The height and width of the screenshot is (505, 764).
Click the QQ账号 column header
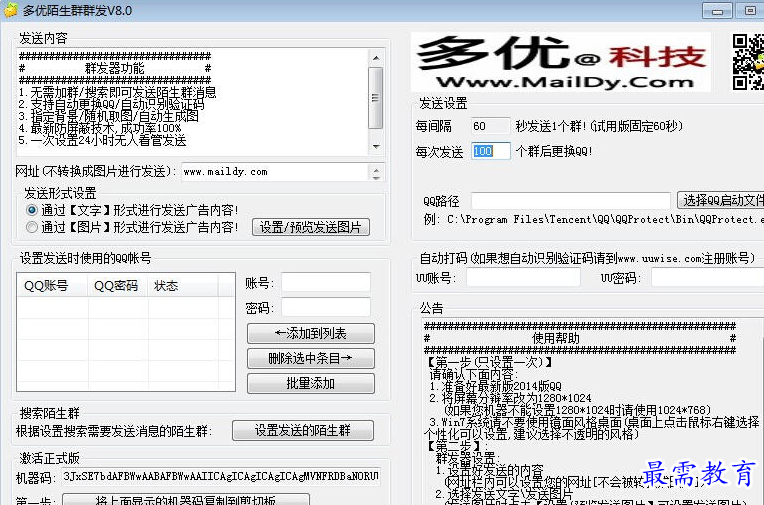coord(53,286)
